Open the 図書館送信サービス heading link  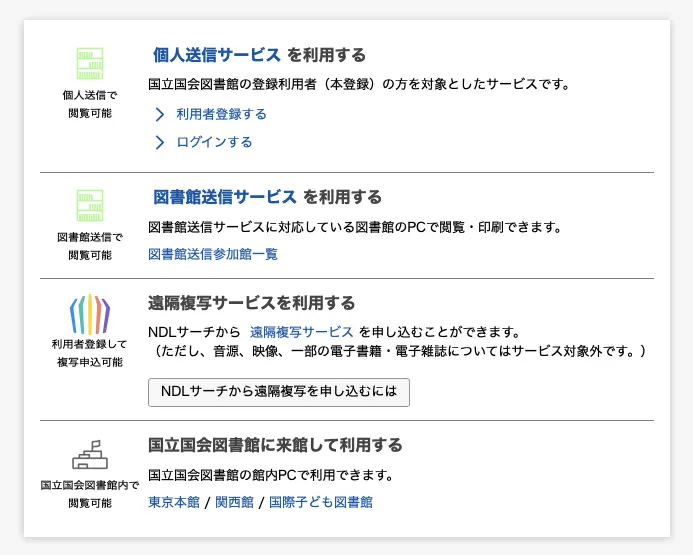pyautogui.click(x=225, y=197)
